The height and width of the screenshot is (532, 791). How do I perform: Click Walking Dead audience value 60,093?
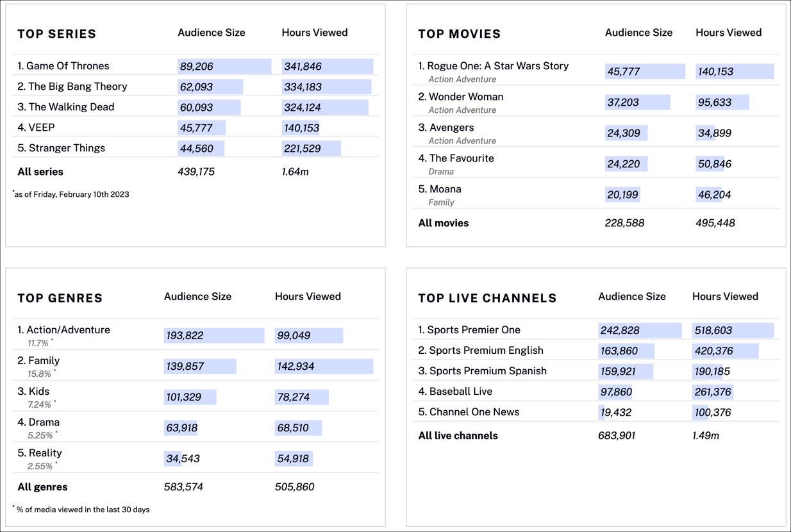tap(197, 108)
